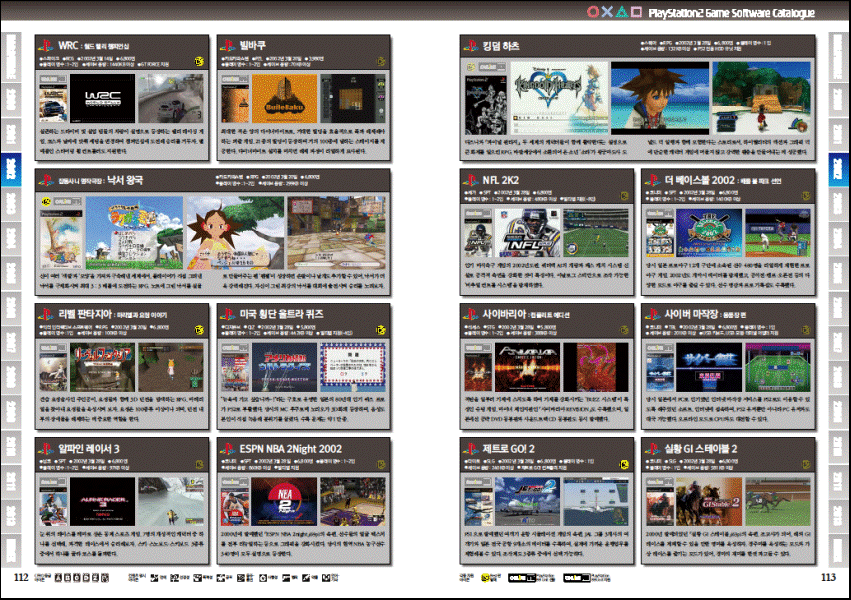
Task: Open the horse racing screenshot in 실황 GI 스테이블 2
Action: [778, 501]
